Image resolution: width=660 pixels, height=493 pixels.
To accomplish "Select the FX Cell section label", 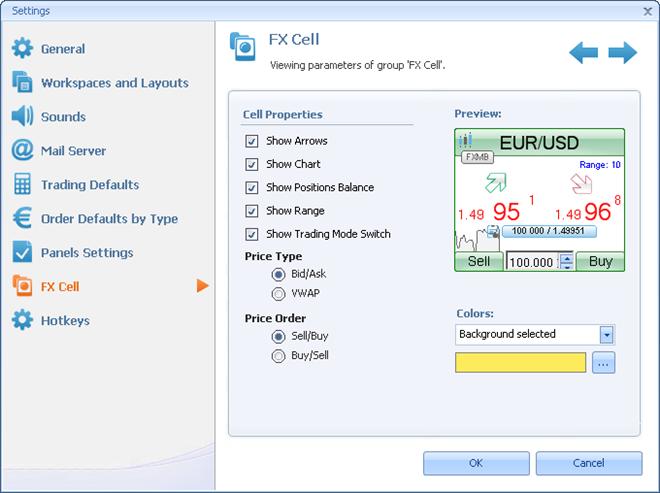I will 60,287.
